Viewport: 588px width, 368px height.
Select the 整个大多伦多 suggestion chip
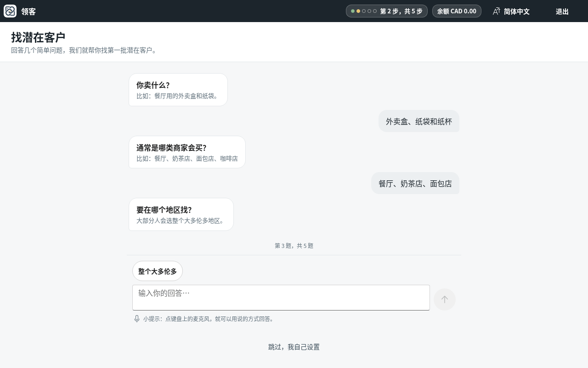(x=158, y=271)
